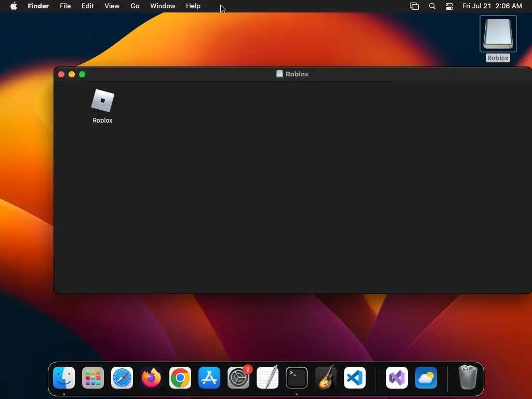This screenshot has width=532, height=399.
Task: Open the Apple menu
Action: (14, 6)
